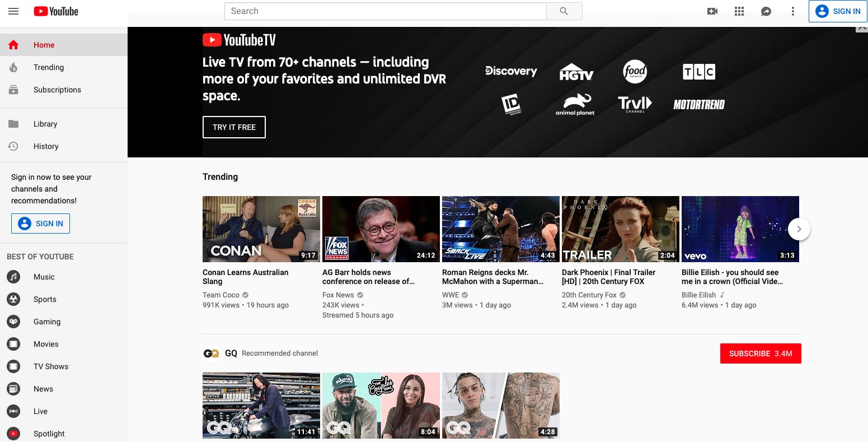Go to Trending in the sidebar
Image resolution: width=868 pixels, height=442 pixels.
click(64, 67)
